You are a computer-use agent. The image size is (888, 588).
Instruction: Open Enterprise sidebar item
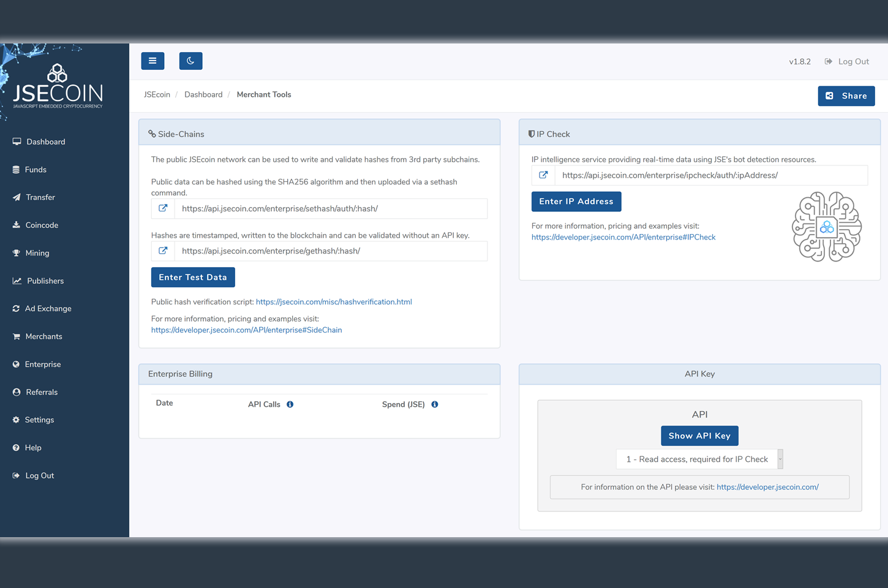click(x=43, y=364)
